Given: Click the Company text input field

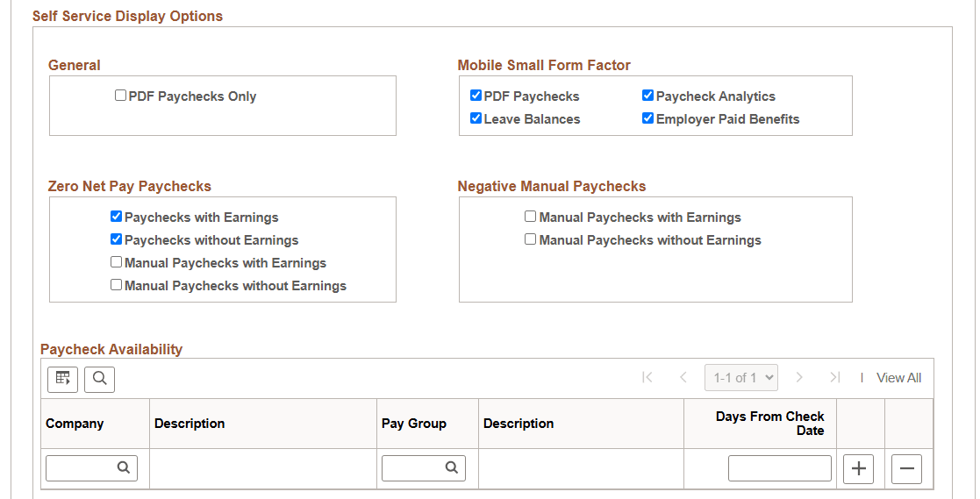Looking at the screenshot, I should (92, 468).
